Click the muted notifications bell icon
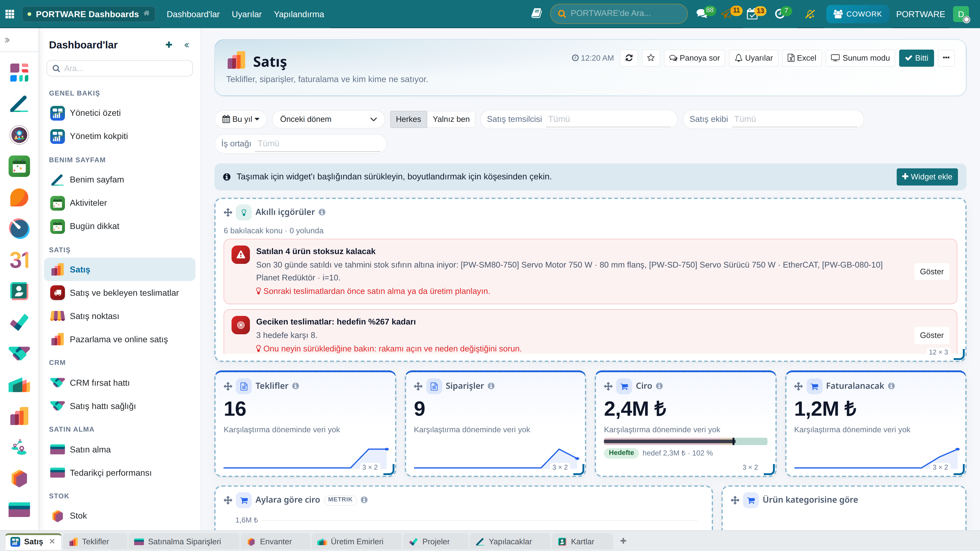Image resolution: width=980 pixels, height=551 pixels. (x=810, y=14)
